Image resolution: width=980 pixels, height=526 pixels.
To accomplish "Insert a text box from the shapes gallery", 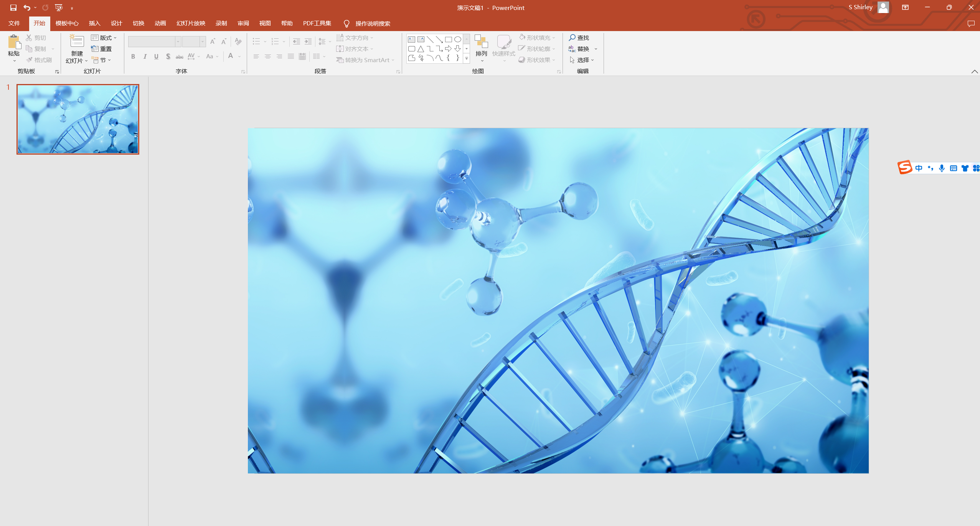I will [x=411, y=39].
